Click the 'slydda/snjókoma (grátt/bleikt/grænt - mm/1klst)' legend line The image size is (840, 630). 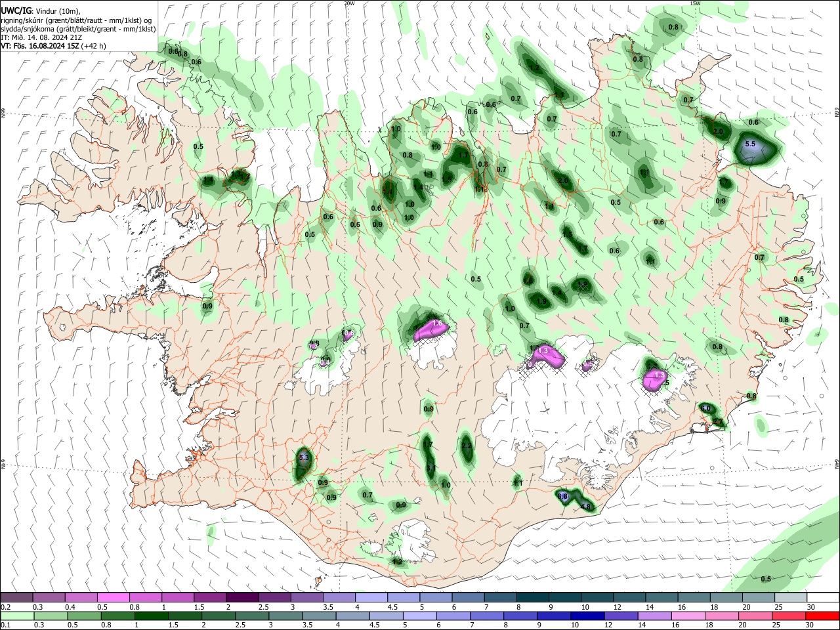78,29
